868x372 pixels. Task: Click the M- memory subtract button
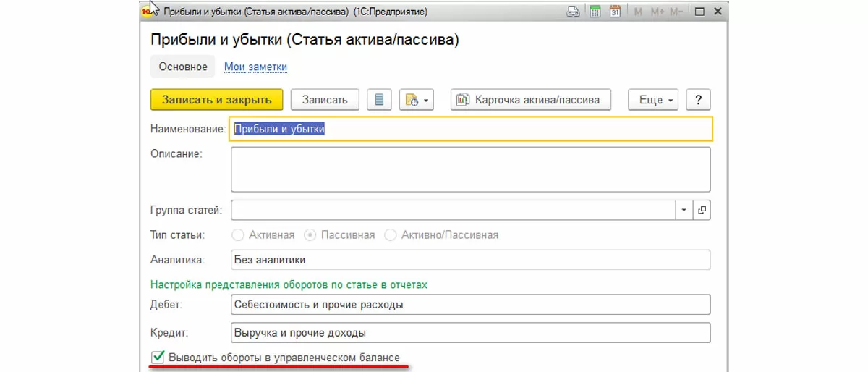coord(676,12)
